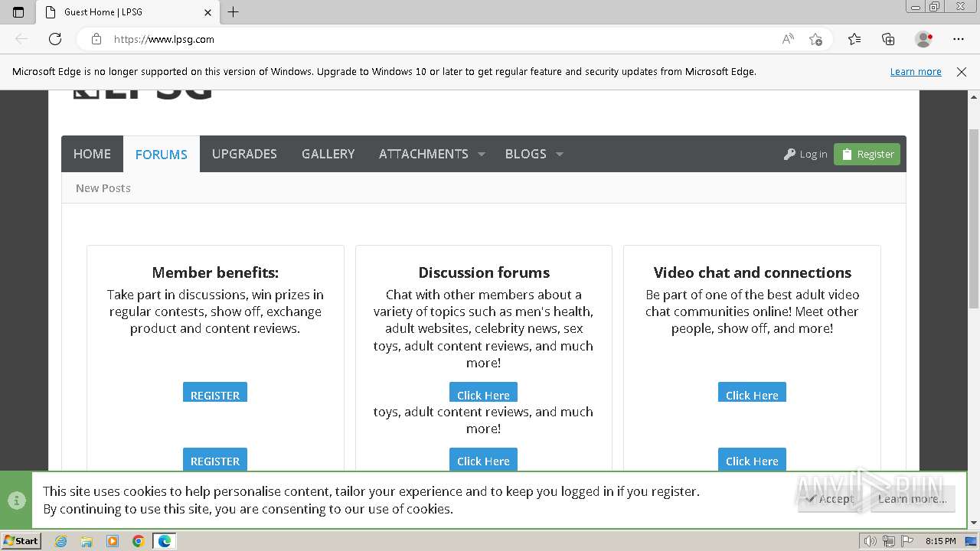
Task: Dismiss the Edge unsupported notification bar
Action: click(x=962, y=71)
